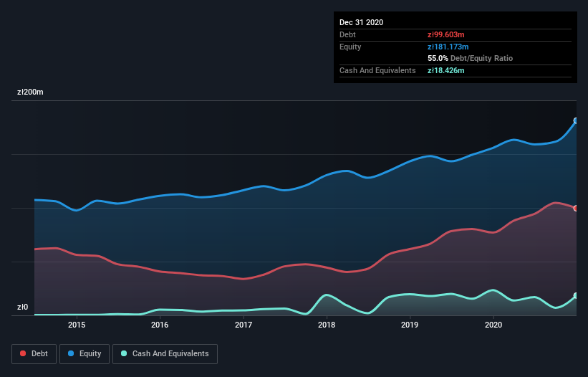Click the 55.0% Debt/Equity Ratio text
Viewport: 588px width, 377px height.
point(471,58)
